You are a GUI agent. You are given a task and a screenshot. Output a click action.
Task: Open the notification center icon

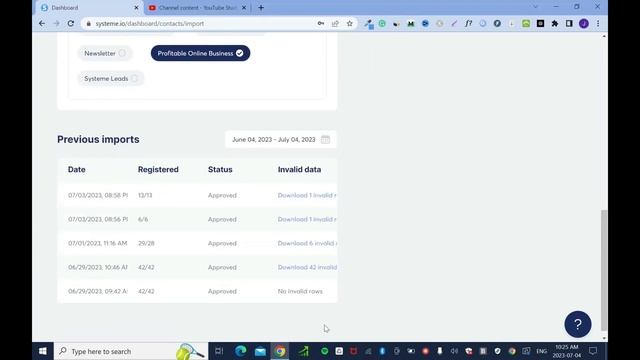click(593, 351)
